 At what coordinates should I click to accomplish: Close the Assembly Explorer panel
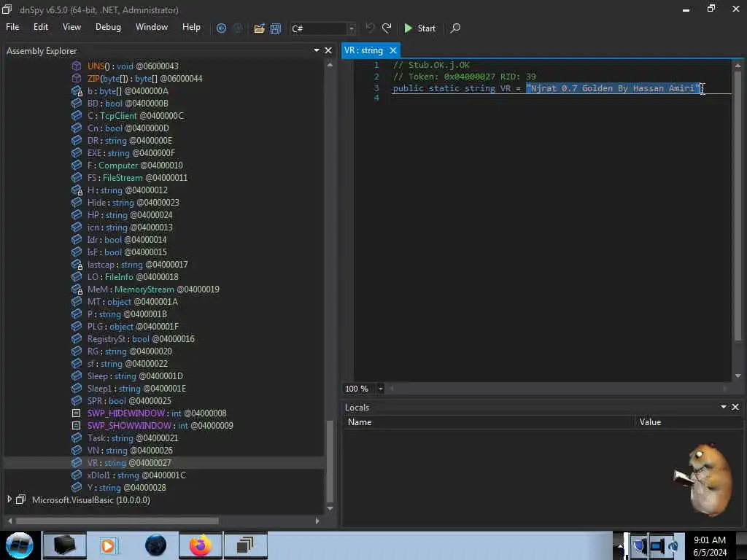[x=328, y=50]
